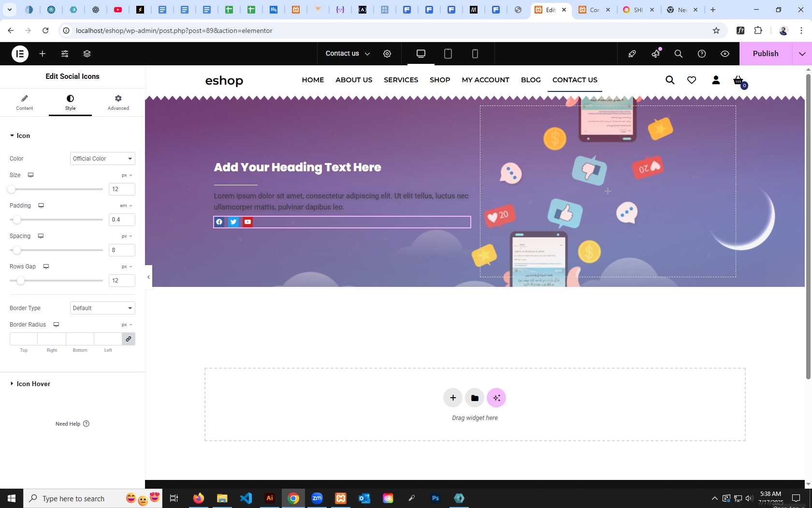Image resolution: width=812 pixels, height=508 pixels.
Task: Toggle Spacing responsive device icon
Action: [41, 236]
